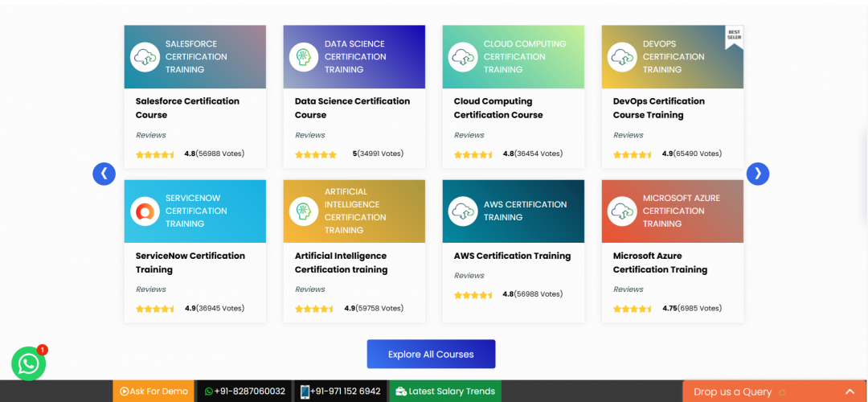
Task: Click the DevOps cloud icon
Action: [622, 56]
